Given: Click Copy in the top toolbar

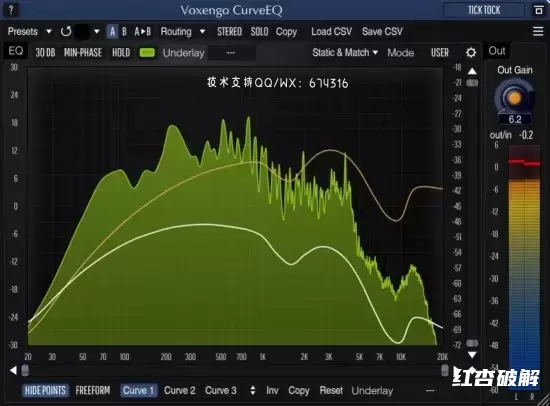Looking at the screenshot, I should 286,32.
